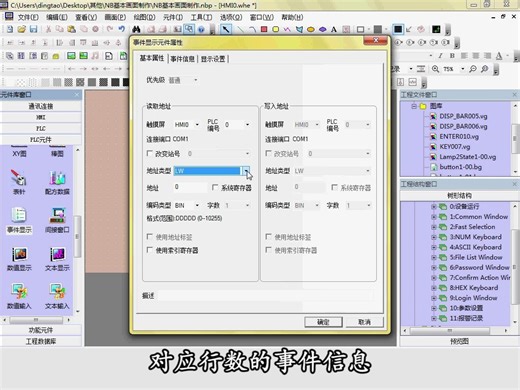Screen dimensions: 520x390
Task: Click the read address 地址 input field
Action: coord(190,187)
